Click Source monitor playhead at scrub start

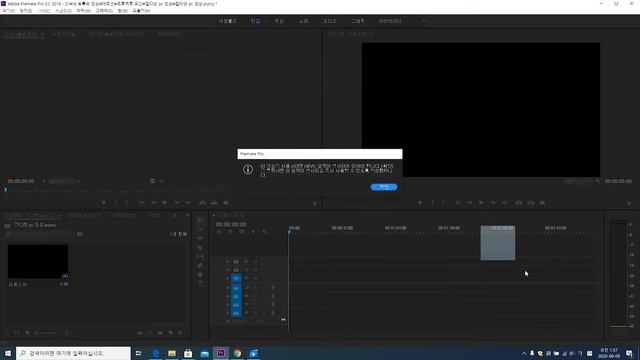6,190
